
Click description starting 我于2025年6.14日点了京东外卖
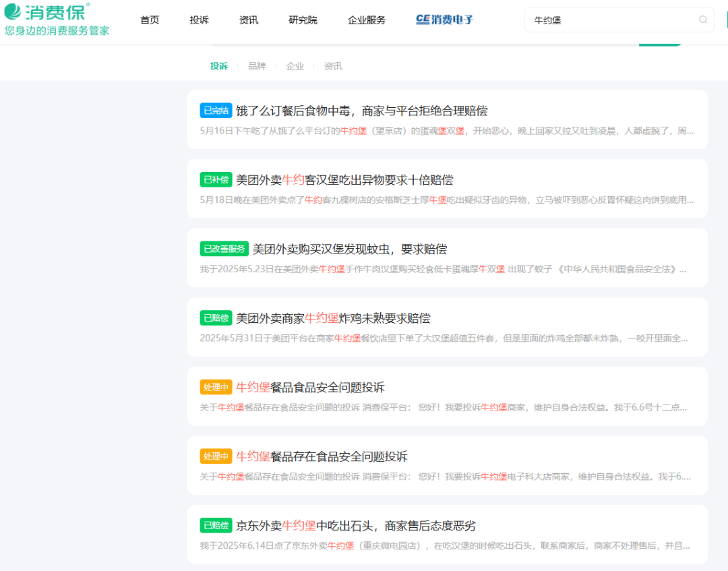click(445, 546)
